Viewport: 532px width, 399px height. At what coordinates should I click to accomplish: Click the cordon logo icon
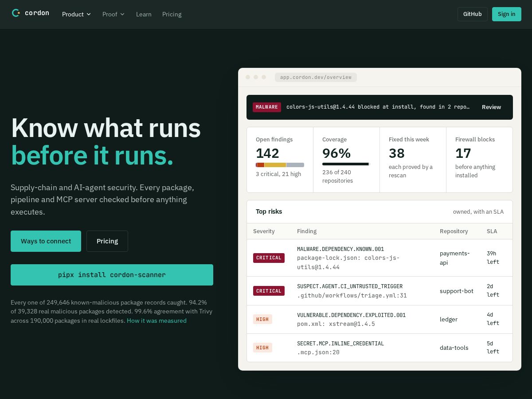click(16, 13)
